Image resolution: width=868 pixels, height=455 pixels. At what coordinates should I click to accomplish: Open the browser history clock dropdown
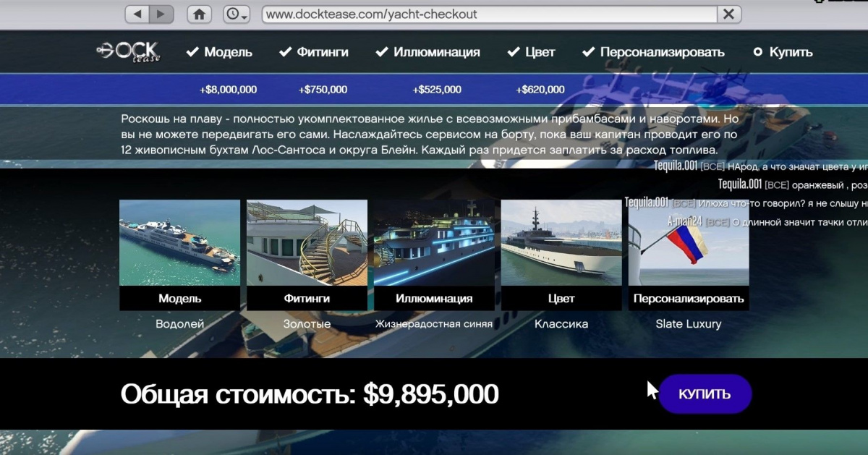coord(237,14)
